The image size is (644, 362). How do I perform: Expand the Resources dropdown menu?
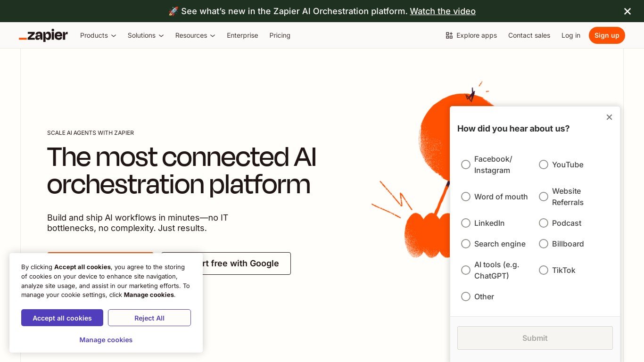coord(195,35)
